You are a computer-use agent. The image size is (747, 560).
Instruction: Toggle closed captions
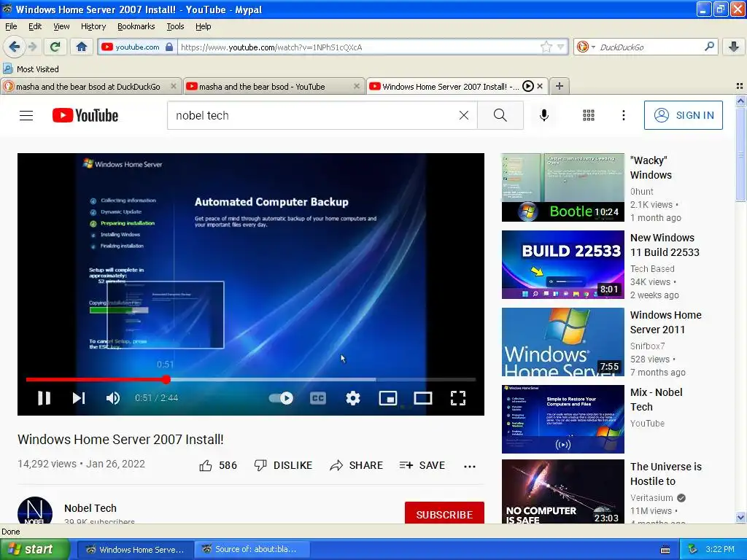(x=318, y=398)
